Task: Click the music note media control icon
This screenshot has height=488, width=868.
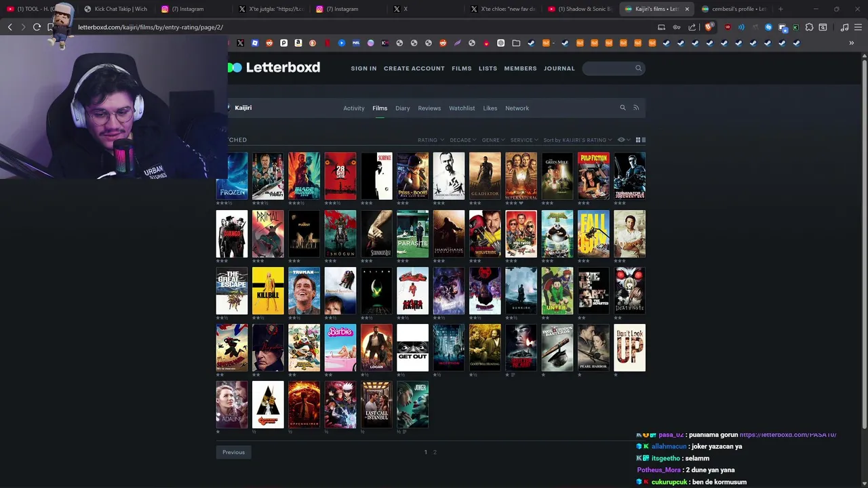Action: (x=844, y=27)
